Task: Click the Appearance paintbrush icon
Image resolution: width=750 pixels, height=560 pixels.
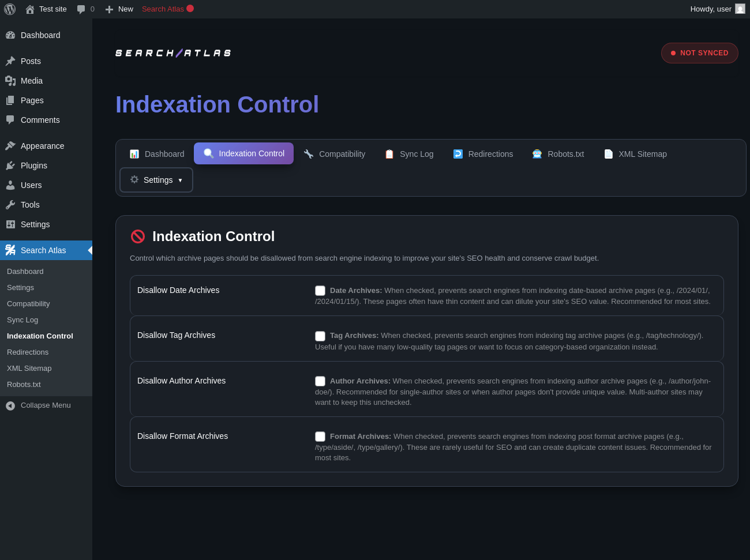Action: [x=10, y=146]
